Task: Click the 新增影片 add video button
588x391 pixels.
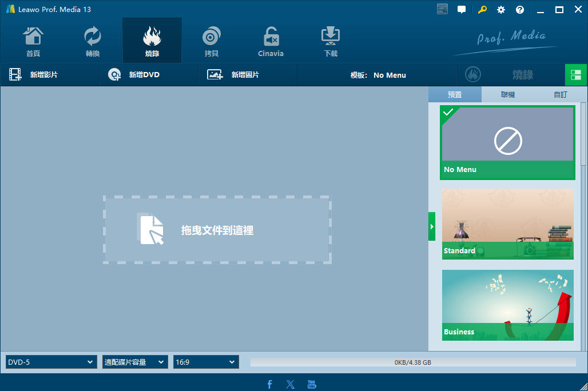Action: (x=34, y=75)
